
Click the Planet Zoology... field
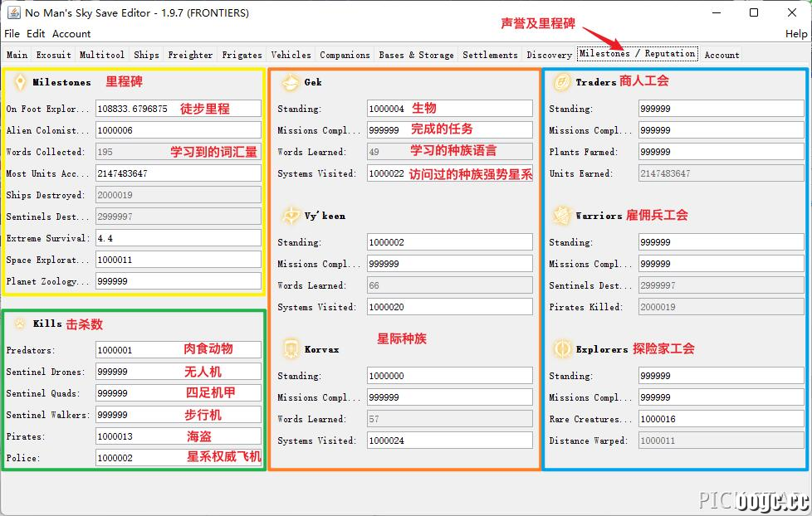pos(179,281)
